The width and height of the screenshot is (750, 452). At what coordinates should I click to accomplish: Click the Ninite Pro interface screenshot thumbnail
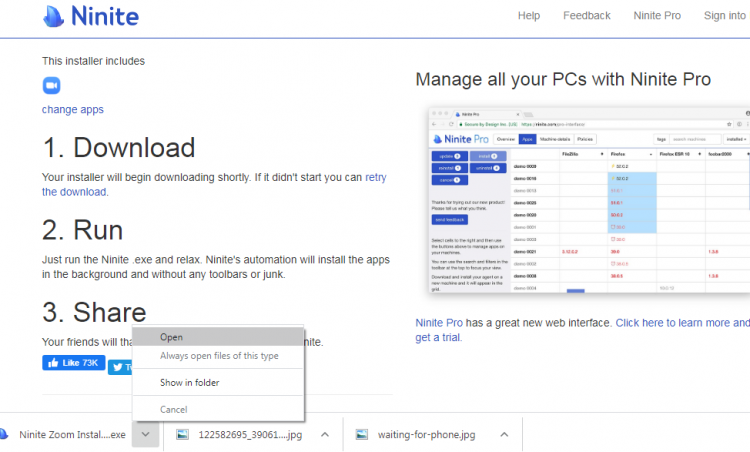[589, 200]
